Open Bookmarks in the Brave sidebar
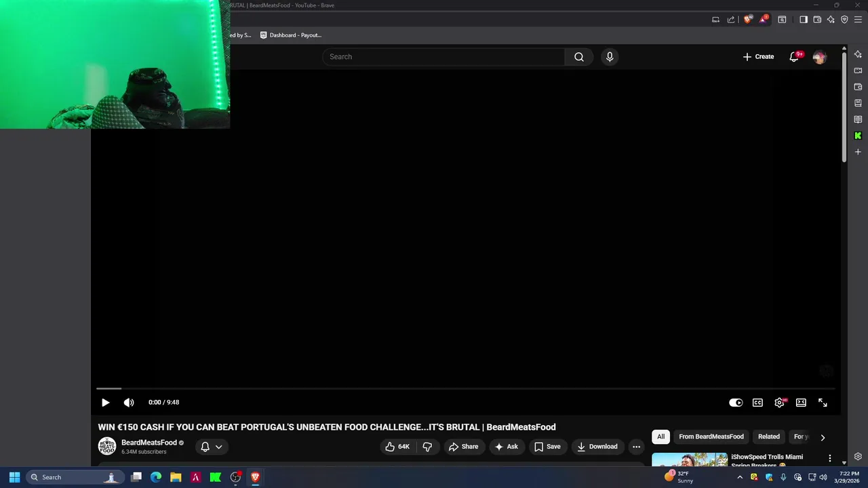 tap(858, 103)
